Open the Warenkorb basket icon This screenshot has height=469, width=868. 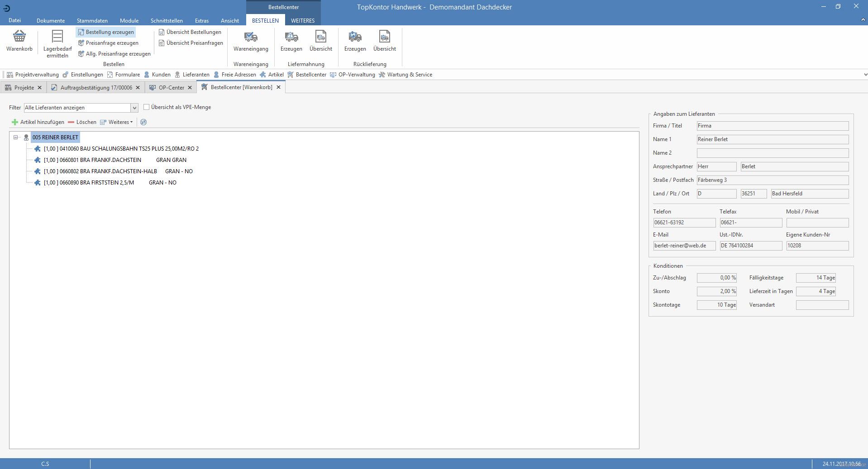click(19, 37)
